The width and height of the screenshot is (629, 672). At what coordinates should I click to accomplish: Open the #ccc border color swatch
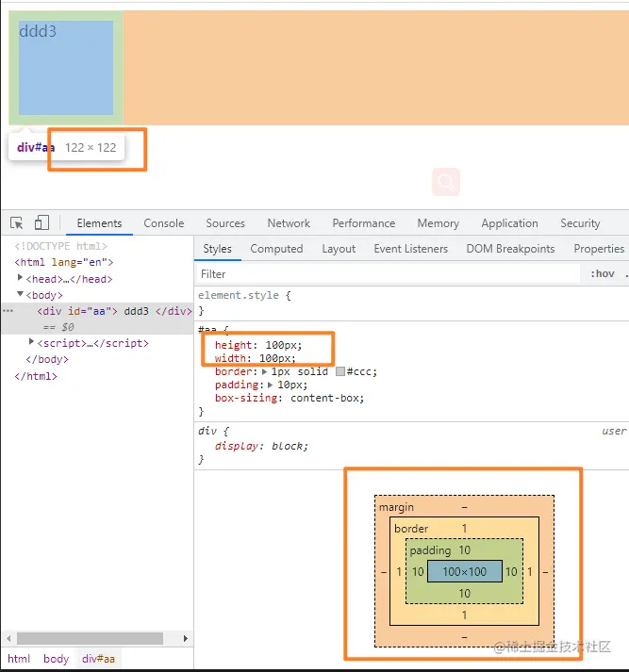pos(340,371)
